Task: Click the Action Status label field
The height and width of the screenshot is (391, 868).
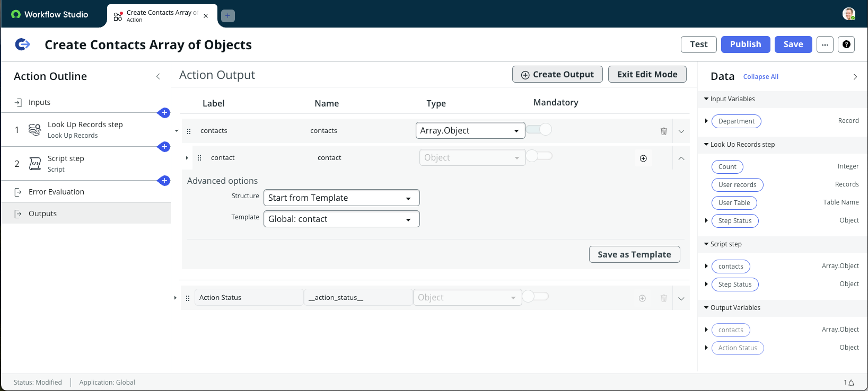Action: (x=249, y=297)
